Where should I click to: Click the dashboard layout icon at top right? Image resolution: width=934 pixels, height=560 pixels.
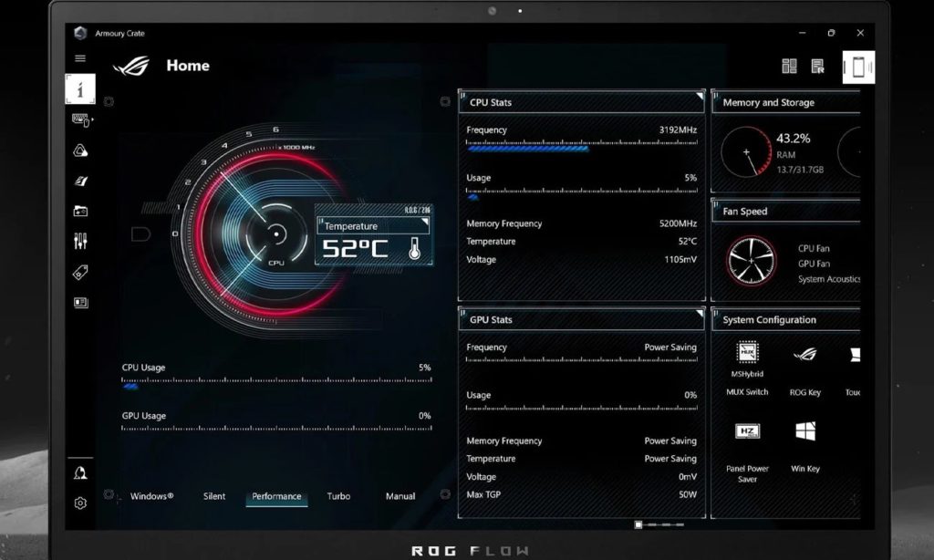click(x=789, y=67)
